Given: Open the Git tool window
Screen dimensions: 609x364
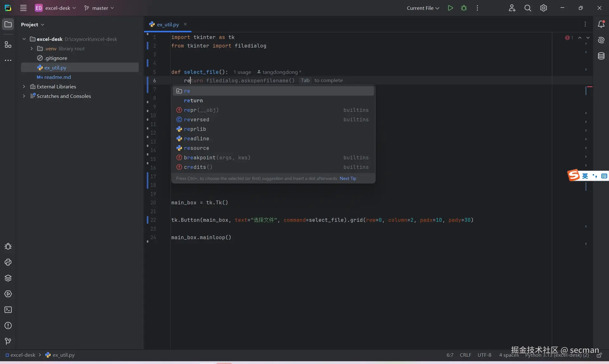Looking at the screenshot, I should click(8, 341).
